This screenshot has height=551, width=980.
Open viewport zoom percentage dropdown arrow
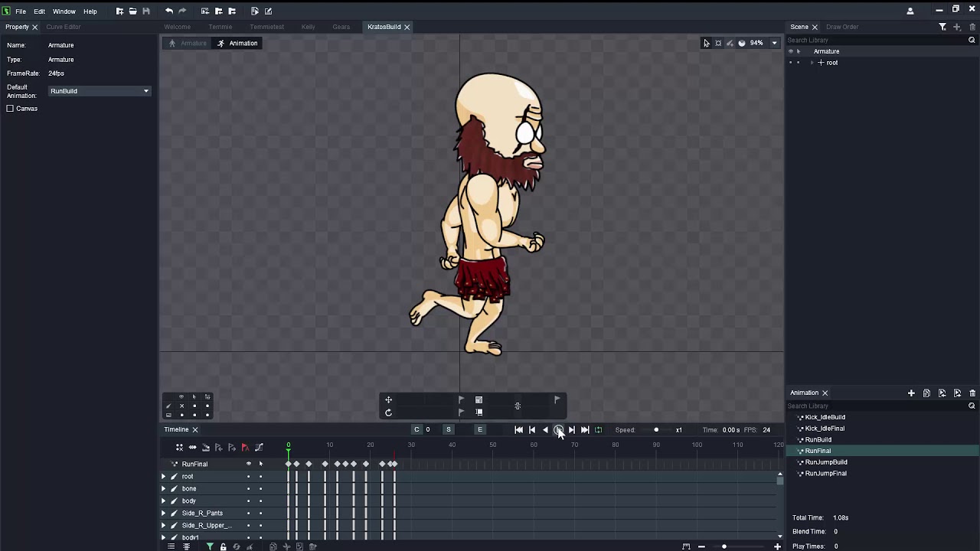point(774,43)
